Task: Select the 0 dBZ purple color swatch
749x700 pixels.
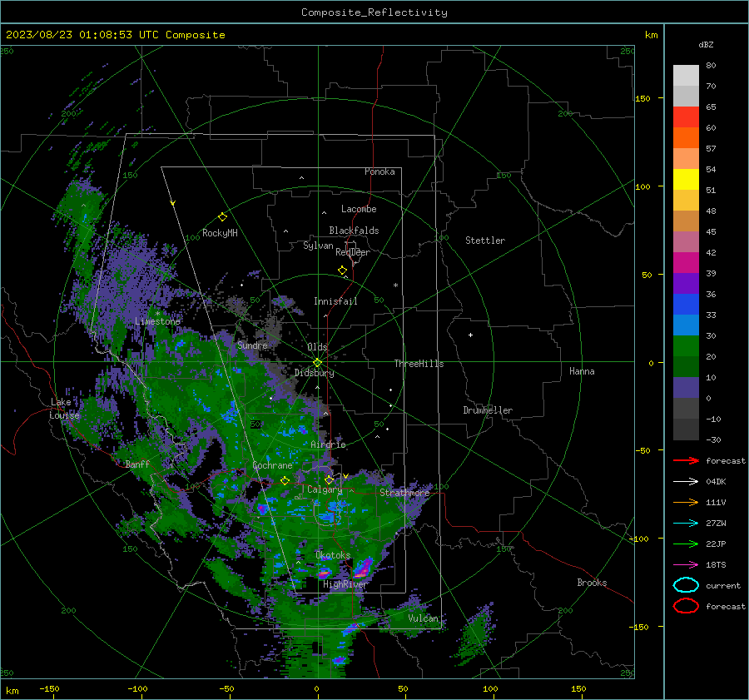Action: 686,388
